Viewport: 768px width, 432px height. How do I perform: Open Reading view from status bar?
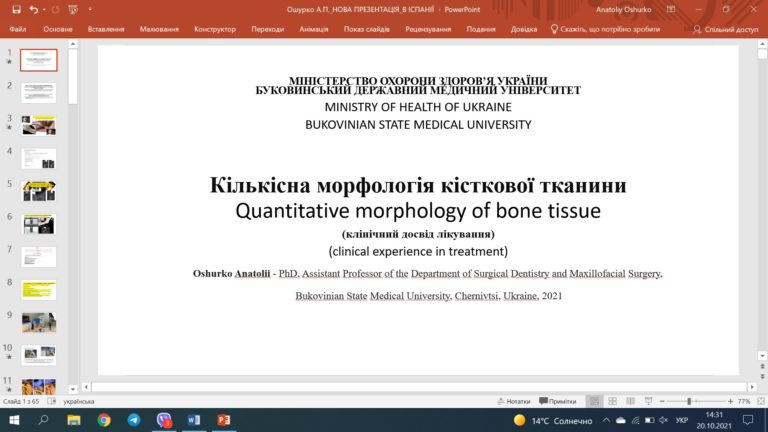630,401
